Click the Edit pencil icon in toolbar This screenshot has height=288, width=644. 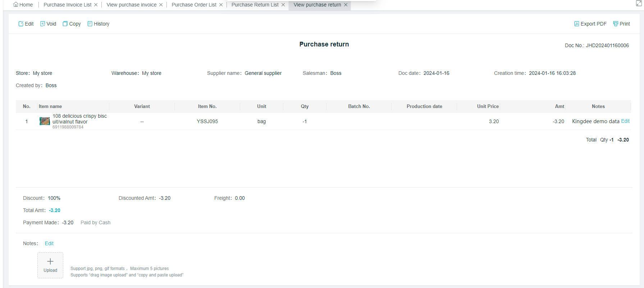coord(21,24)
